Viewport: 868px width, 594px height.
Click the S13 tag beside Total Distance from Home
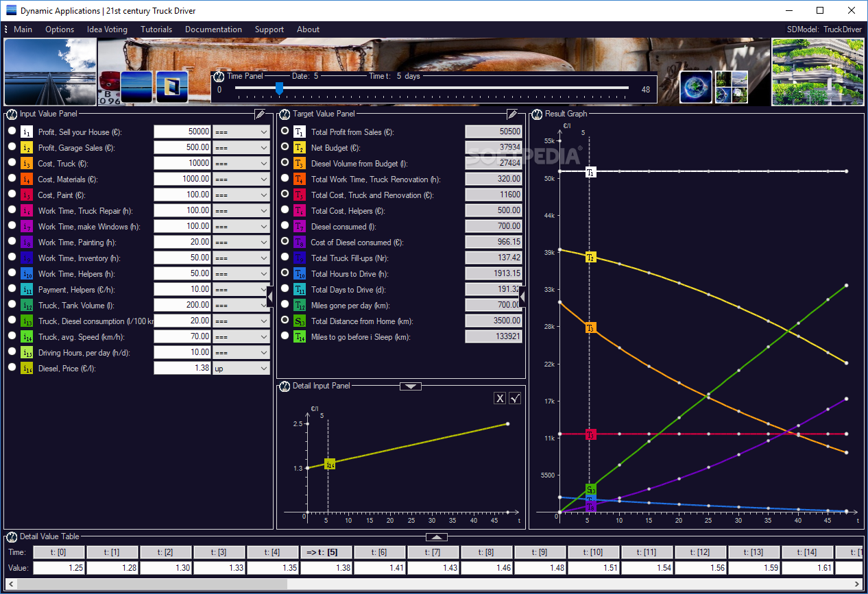click(299, 321)
